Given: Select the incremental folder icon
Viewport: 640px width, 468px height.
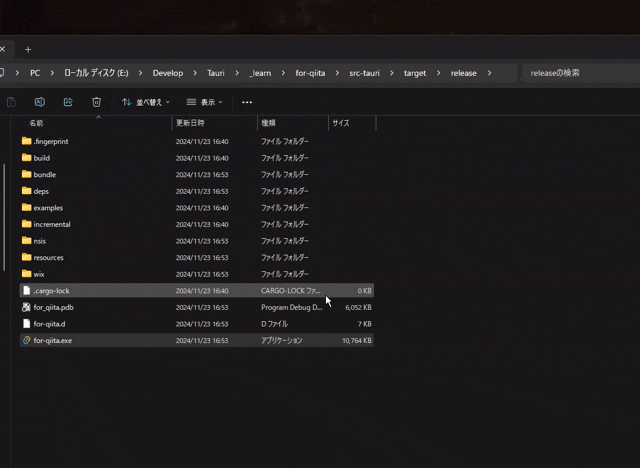Looking at the screenshot, I should 27,224.
